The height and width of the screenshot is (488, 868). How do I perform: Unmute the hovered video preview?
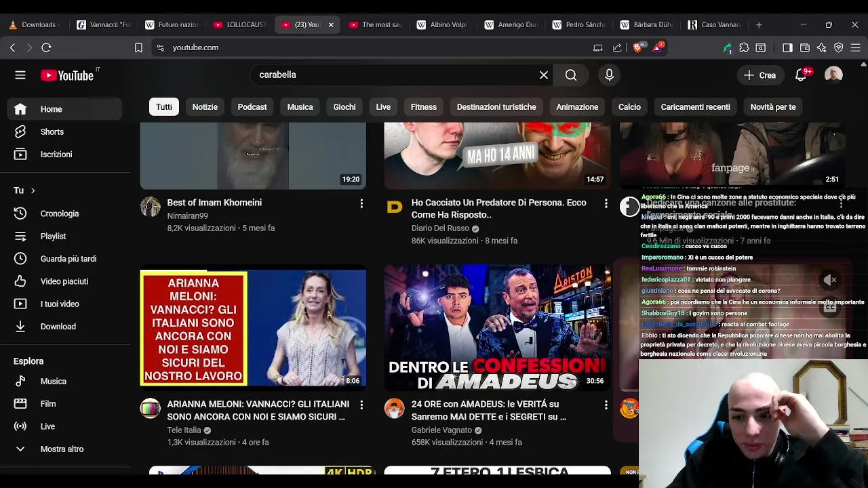click(x=829, y=279)
